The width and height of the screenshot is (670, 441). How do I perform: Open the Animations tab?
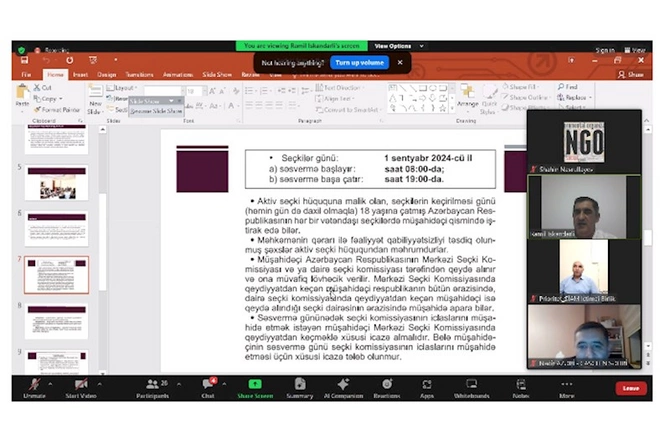[178, 74]
